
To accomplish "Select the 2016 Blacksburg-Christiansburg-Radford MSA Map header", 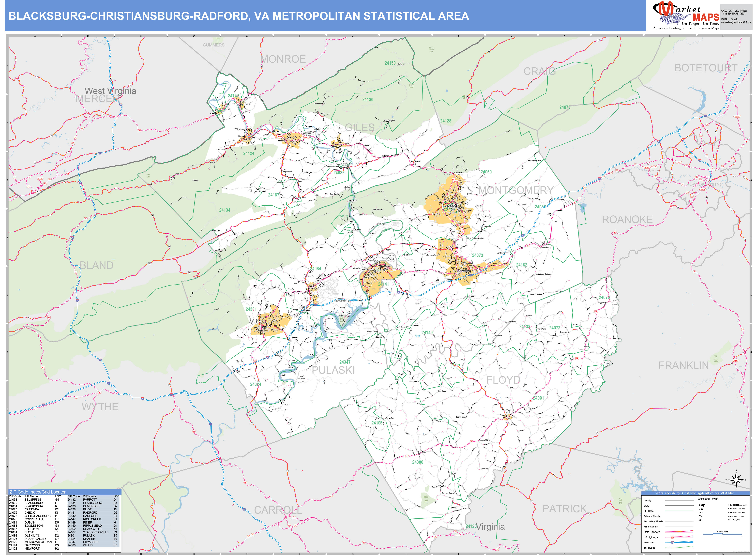I will coord(695,493).
